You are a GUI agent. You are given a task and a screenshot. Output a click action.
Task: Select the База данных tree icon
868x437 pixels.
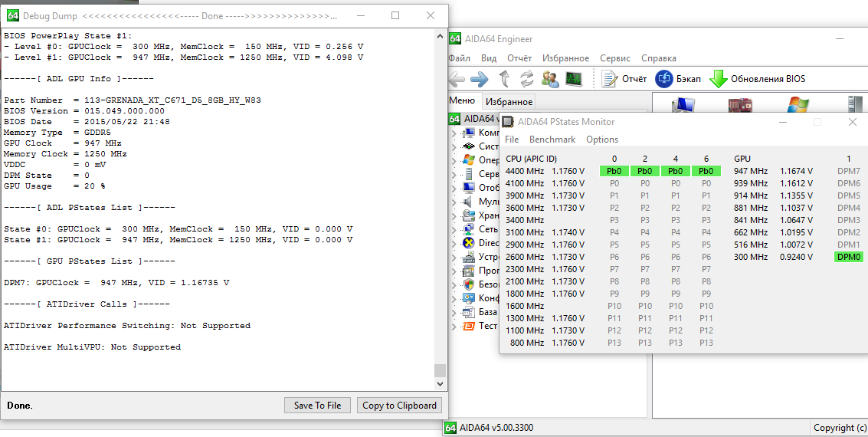tap(469, 312)
